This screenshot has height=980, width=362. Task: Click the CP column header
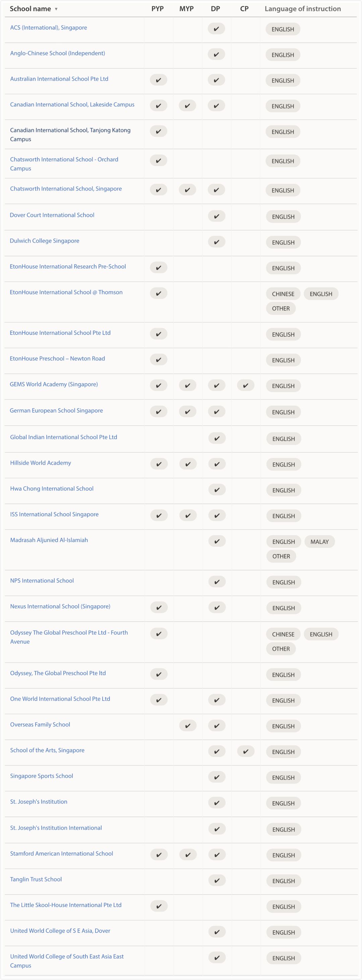tap(244, 9)
